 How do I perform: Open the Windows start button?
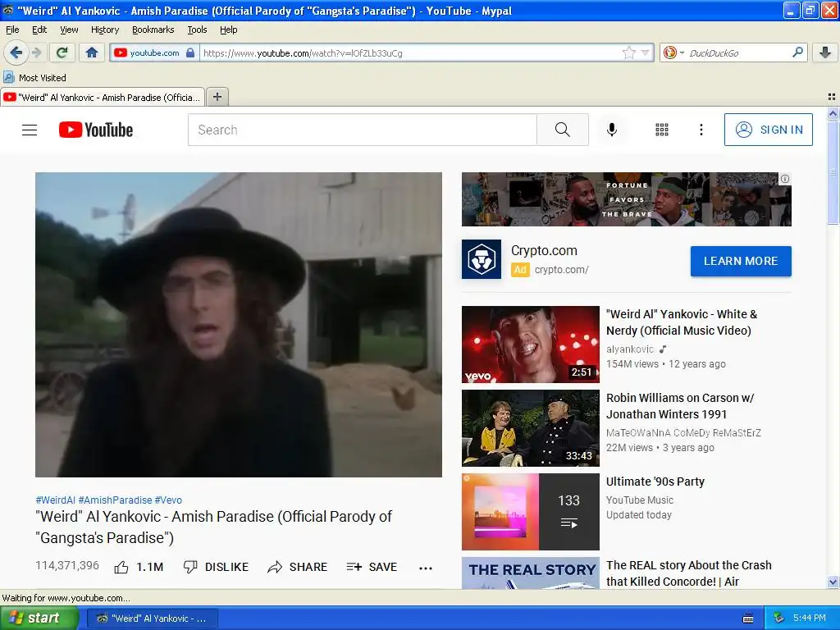(39, 618)
